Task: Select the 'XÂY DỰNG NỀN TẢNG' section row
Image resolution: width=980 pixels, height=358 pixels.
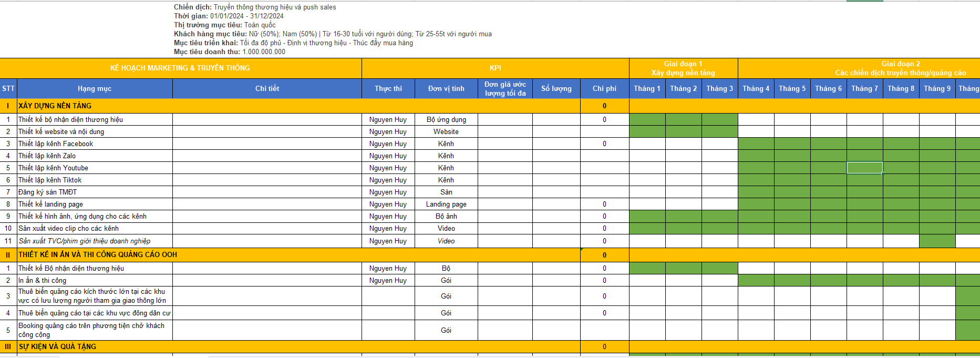Action: coord(55,106)
